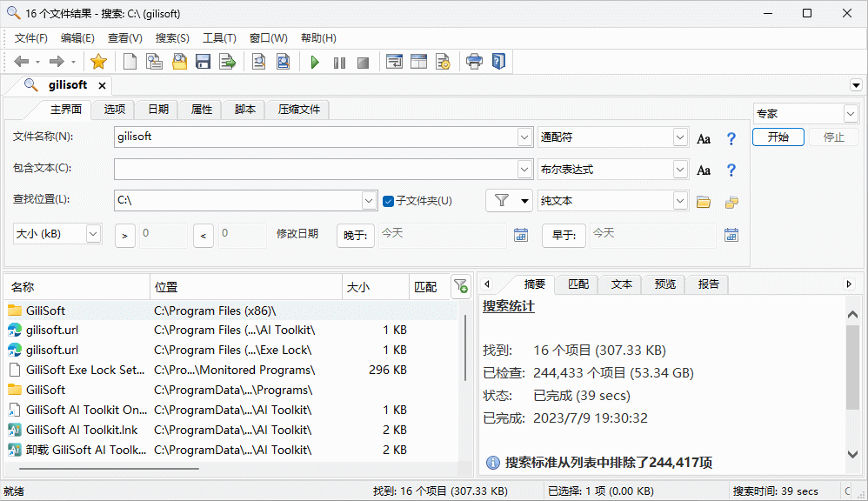Stop search with toolbar square icon
Viewport: 868px width, 501px height.
click(364, 63)
